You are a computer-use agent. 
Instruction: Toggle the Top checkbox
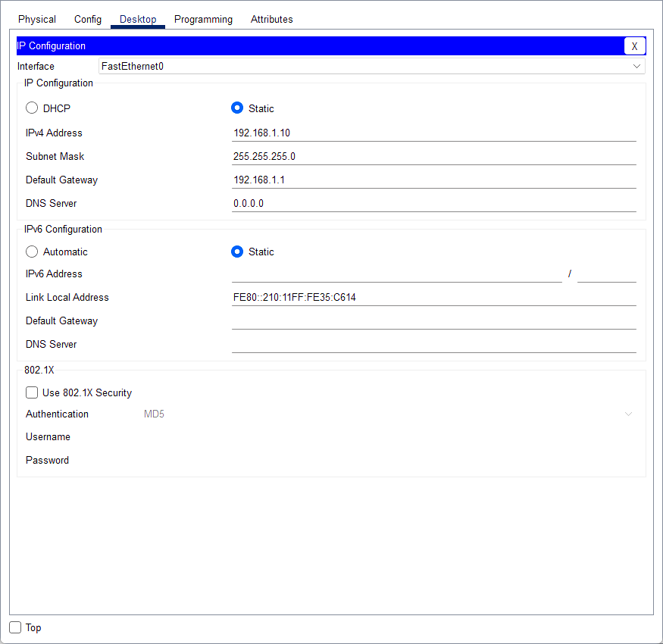[x=15, y=627]
